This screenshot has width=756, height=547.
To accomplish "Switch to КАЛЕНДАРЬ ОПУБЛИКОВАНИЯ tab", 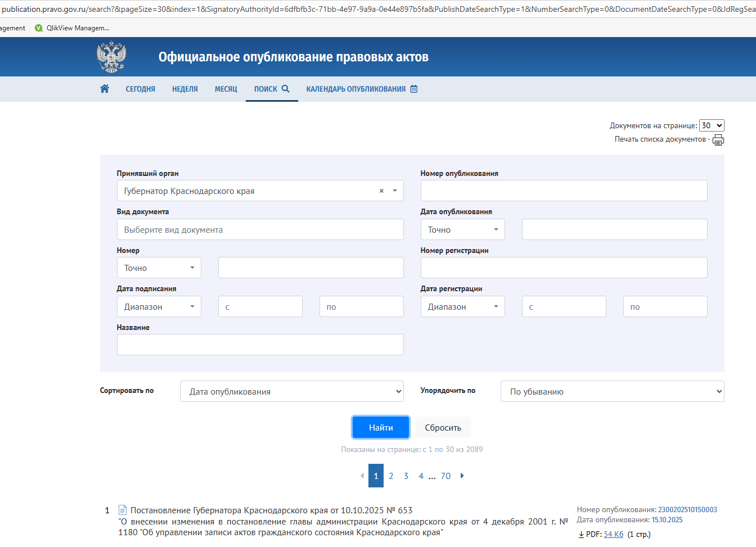I will click(x=362, y=89).
